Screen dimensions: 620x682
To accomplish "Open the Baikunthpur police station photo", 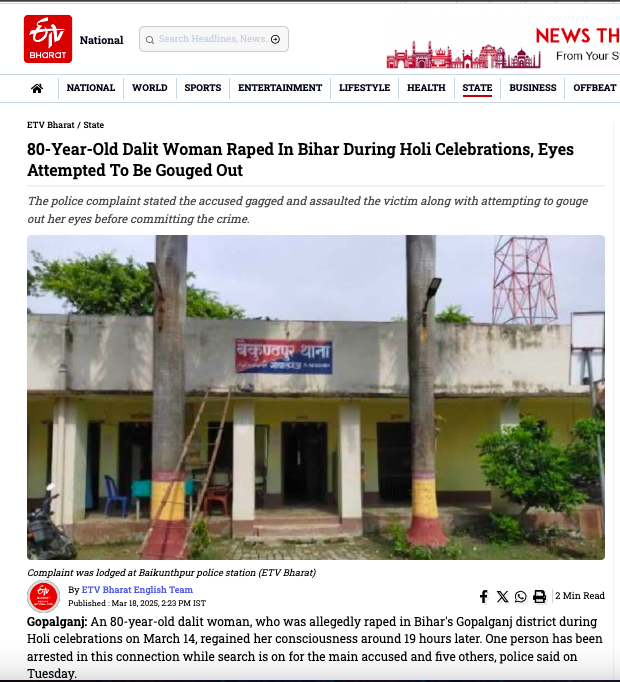I will click(316, 397).
